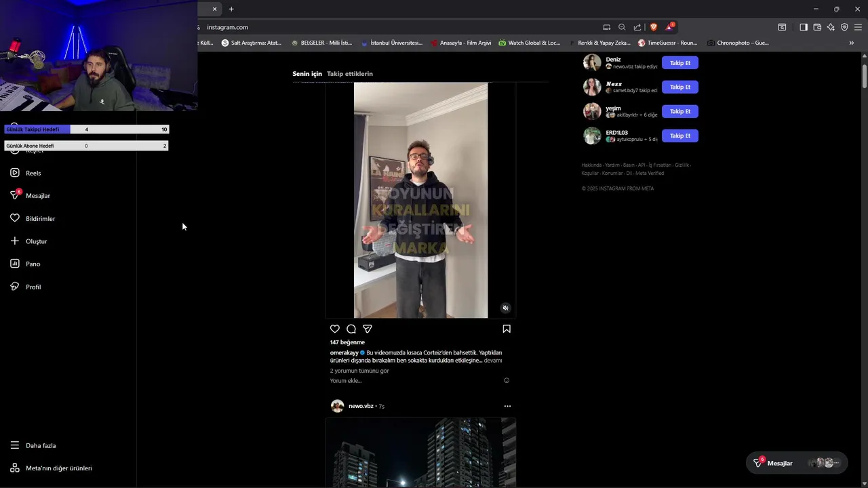This screenshot has height=488, width=868.
Task: Open Reels from the Instagram sidebar
Action: (25, 173)
